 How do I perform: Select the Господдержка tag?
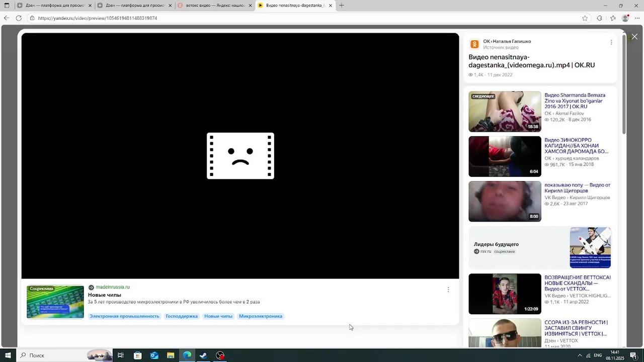coord(182,316)
